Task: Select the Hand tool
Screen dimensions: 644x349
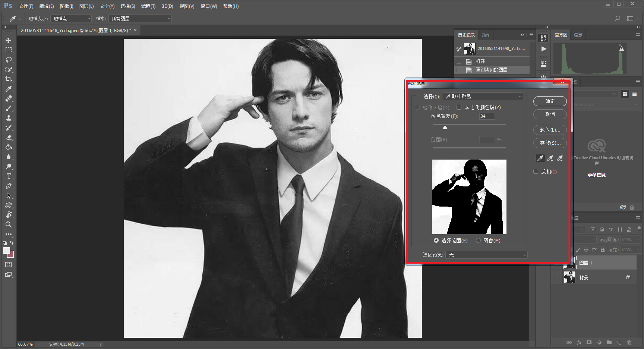Action: [x=8, y=215]
